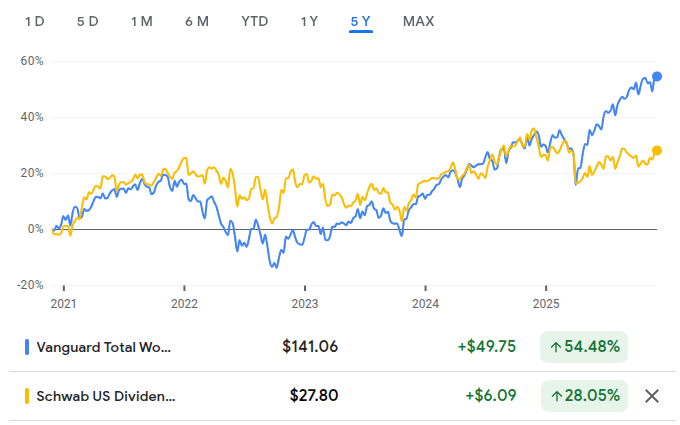This screenshot has height=425, width=680.
Task: Open the MAX range tab
Action: point(418,21)
